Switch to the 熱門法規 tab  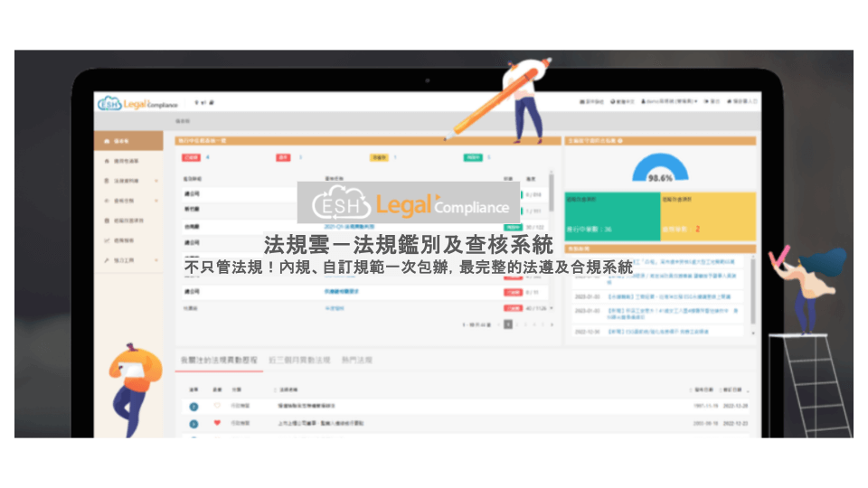(x=357, y=361)
